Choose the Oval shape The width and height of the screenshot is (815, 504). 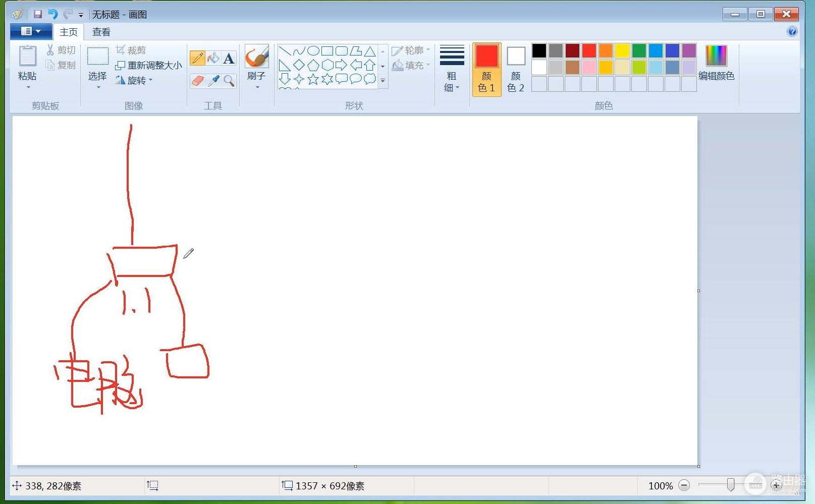[x=313, y=51]
